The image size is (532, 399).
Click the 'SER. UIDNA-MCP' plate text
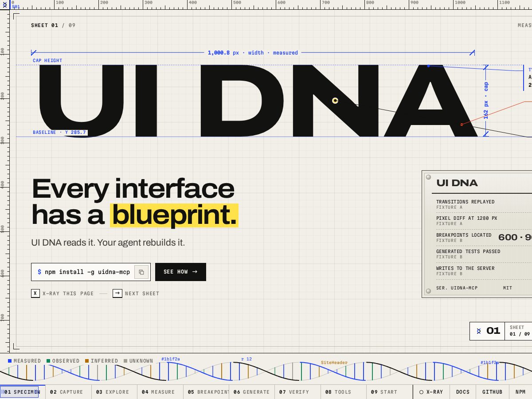coord(457,288)
